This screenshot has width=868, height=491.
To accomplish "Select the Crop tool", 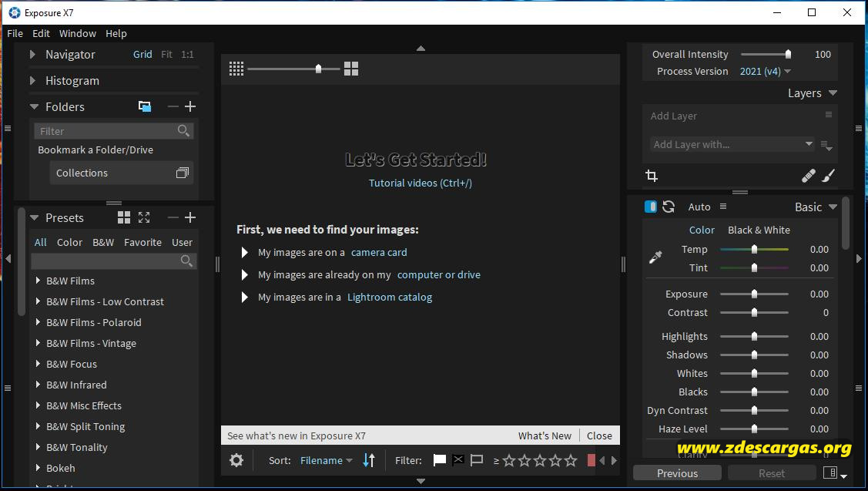I will 652,176.
